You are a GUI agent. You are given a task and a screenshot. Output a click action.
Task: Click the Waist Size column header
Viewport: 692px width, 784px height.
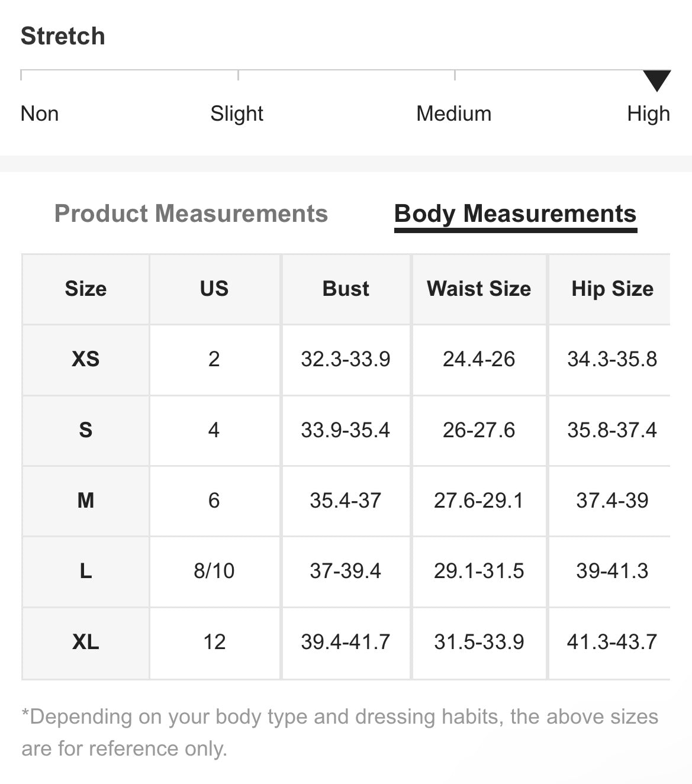click(x=479, y=289)
